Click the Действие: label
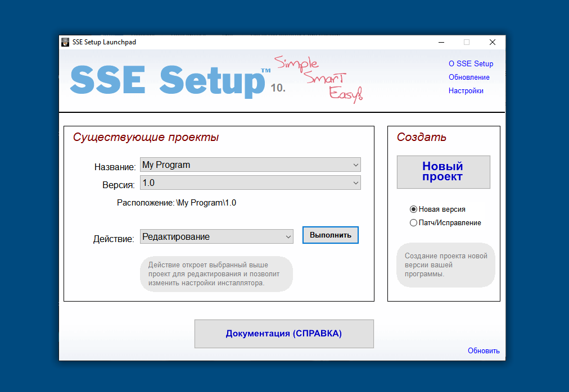Image resolution: width=569 pixels, height=392 pixels. tap(114, 239)
